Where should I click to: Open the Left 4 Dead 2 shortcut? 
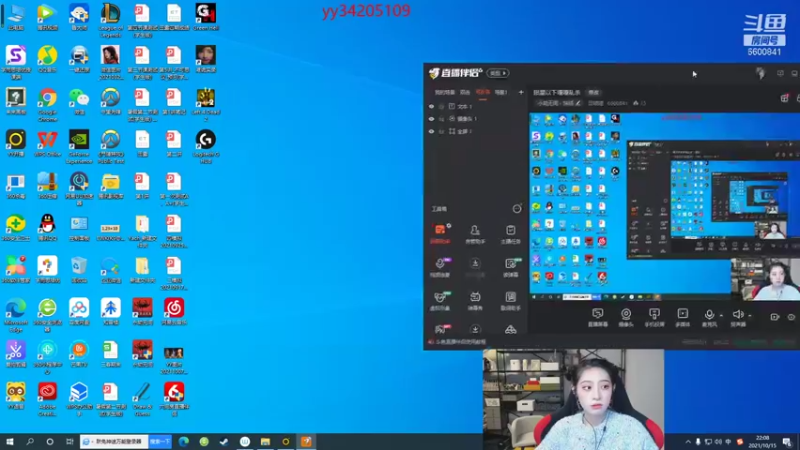[206, 105]
